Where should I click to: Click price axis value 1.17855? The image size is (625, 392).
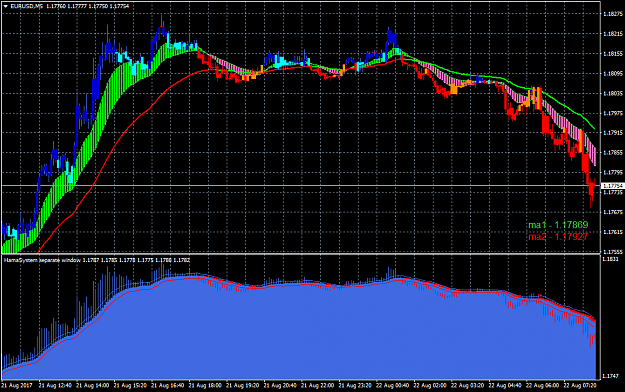point(613,153)
